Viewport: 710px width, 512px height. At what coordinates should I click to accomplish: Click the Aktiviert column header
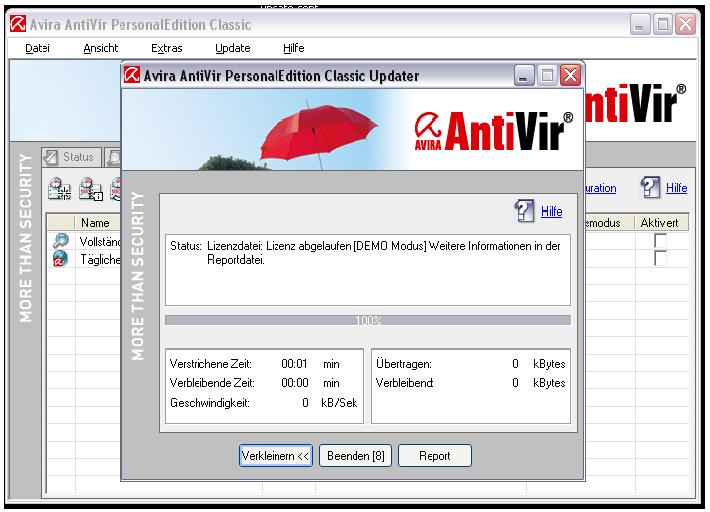661,223
